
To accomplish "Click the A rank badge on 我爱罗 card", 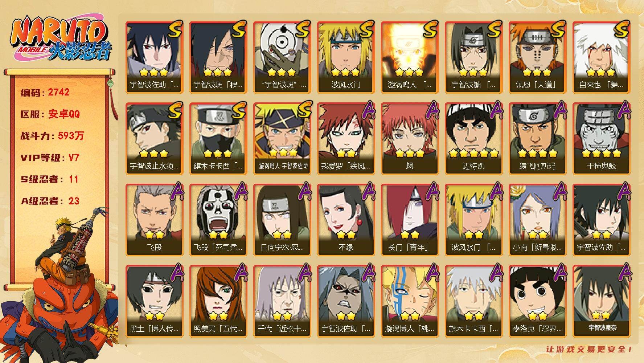I will tap(368, 110).
